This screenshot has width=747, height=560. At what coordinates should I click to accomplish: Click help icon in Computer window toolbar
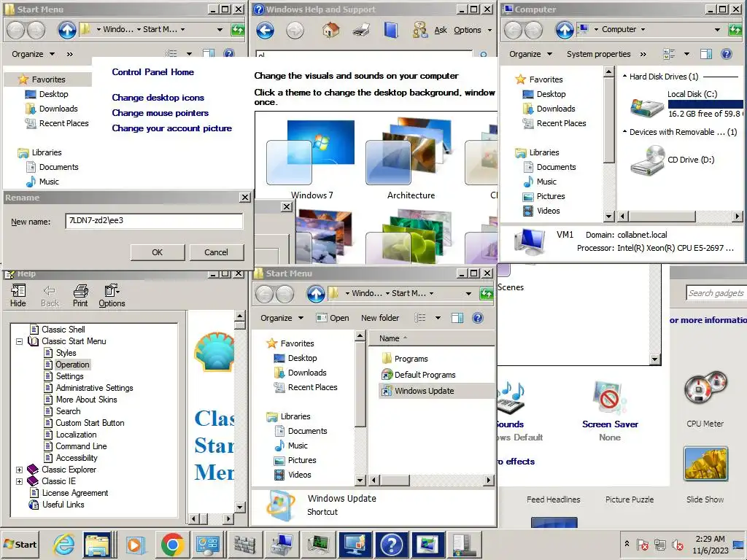pyautogui.click(x=726, y=54)
